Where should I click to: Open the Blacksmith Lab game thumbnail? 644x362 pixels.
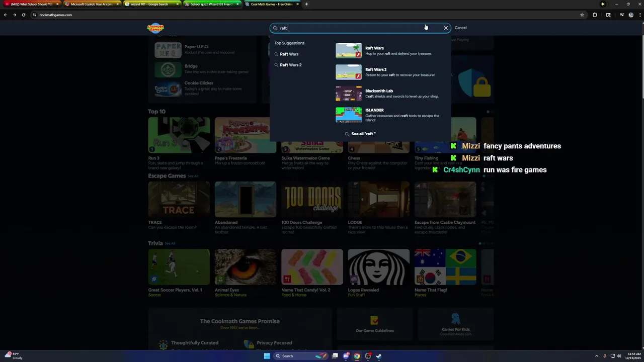(349, 94)
